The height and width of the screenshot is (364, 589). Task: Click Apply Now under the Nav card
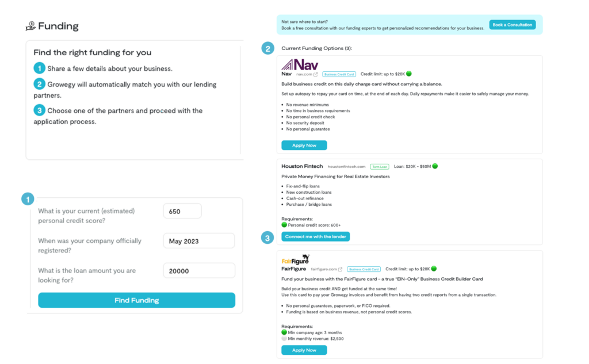[304, 145]
